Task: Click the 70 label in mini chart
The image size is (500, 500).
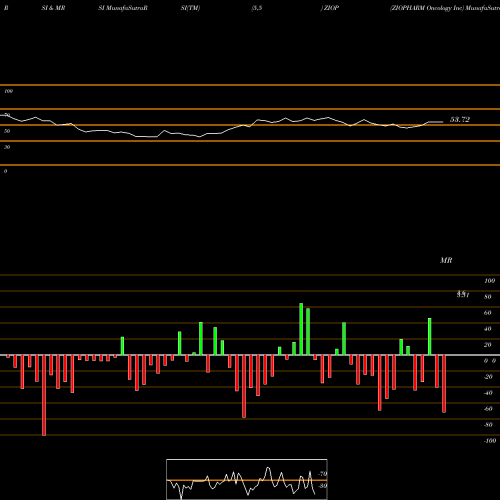Action: tap(323, 474)
